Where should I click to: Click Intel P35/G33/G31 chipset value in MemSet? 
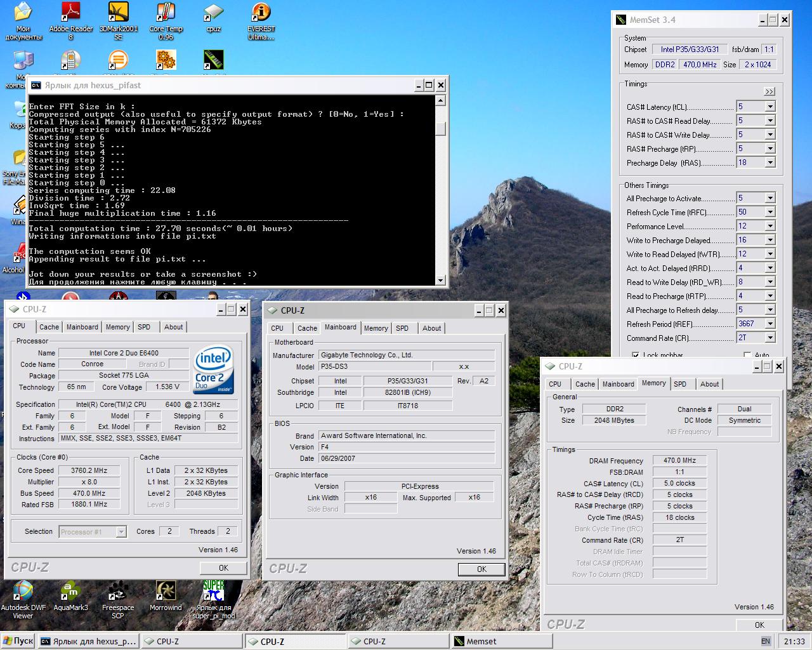coord(690,49)
